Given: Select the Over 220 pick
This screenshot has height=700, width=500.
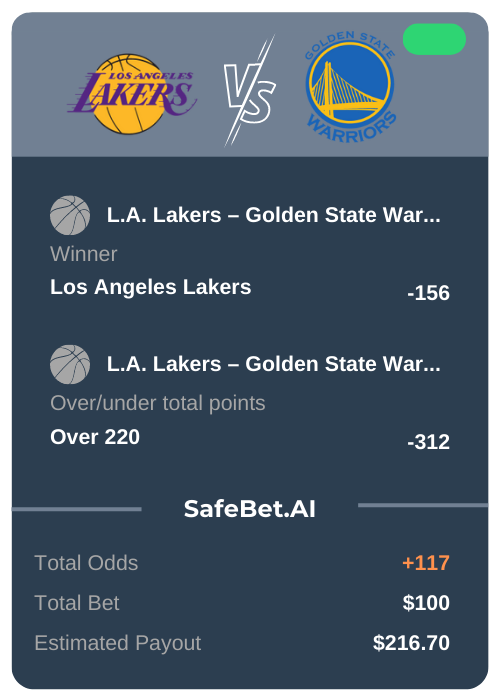Looking at the screenshot, I should point(95,437).
